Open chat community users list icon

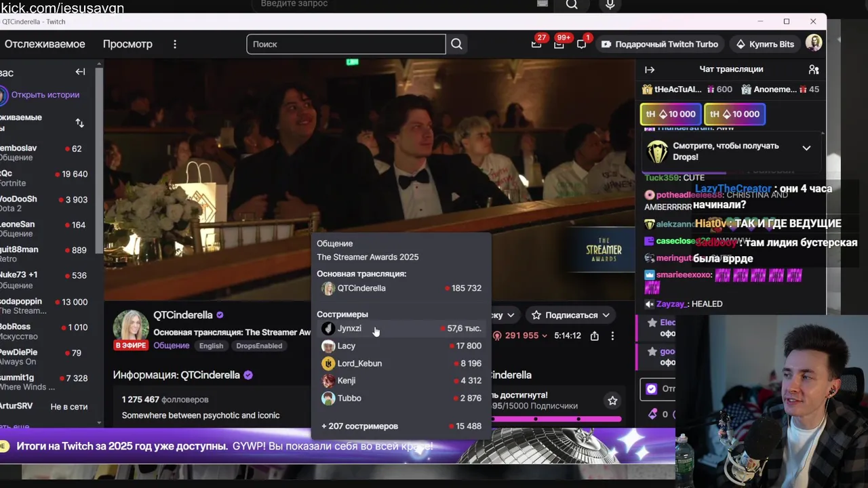814,69
